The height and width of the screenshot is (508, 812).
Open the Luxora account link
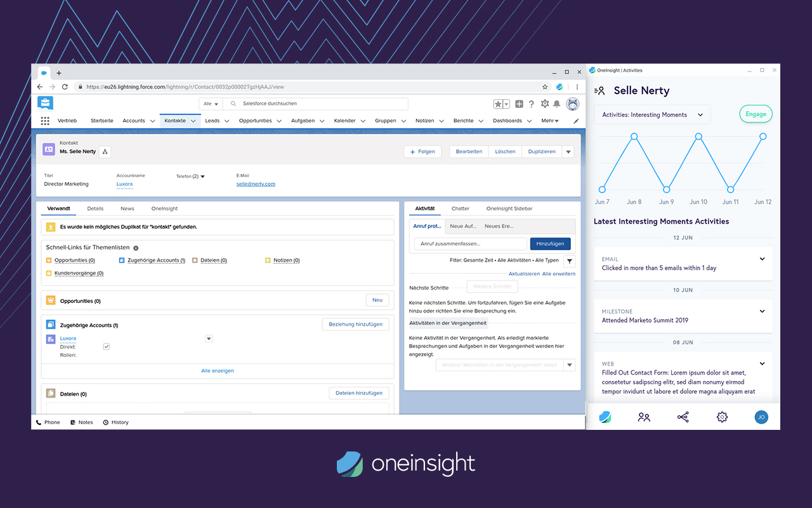point(124,184)
